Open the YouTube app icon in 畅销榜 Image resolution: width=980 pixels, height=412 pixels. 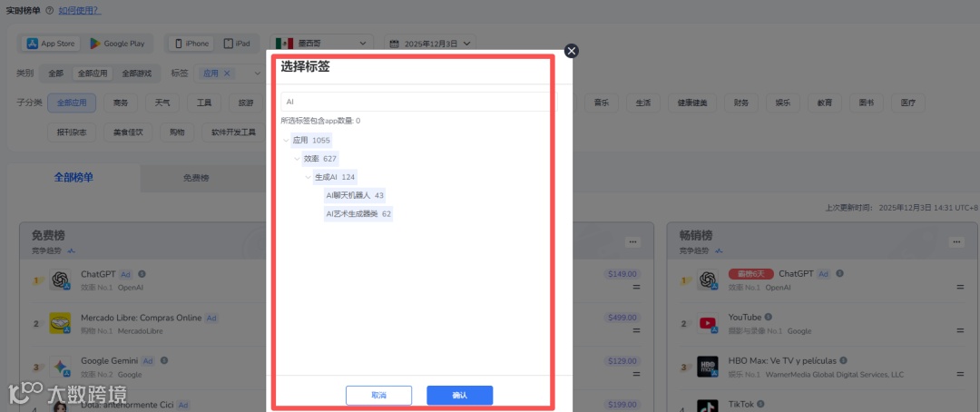pos(708,323)
